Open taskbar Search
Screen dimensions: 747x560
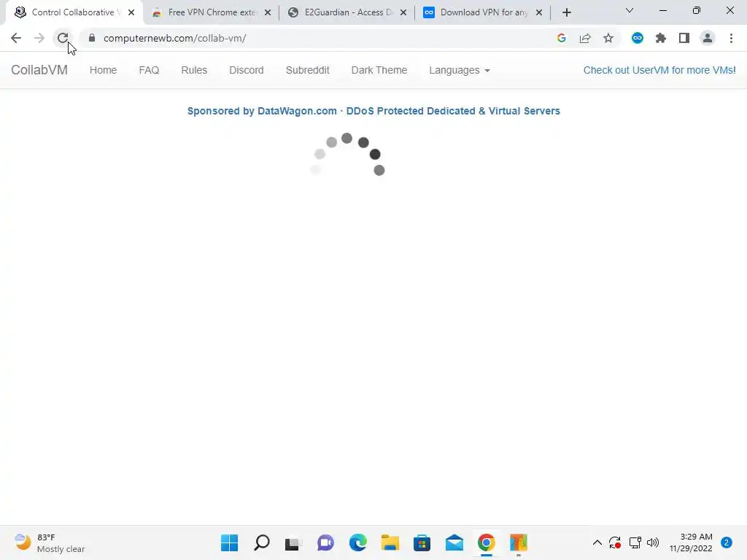(262, 542)
